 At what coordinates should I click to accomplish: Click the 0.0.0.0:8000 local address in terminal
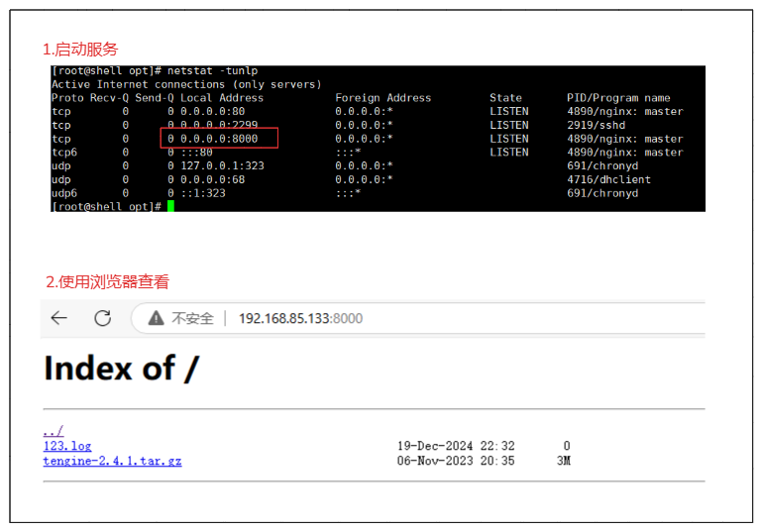pyautogui.click(x=219, y=139)
